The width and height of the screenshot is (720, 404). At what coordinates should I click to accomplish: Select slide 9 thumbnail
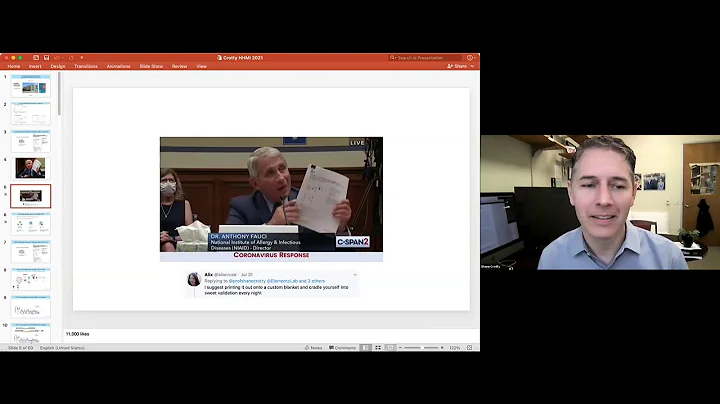pyautogui.click(x=31, y=306)
